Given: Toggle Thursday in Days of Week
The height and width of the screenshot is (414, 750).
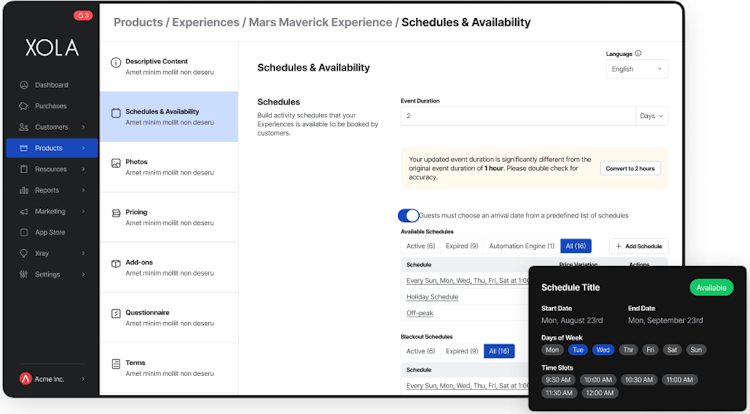Looking at the screenshot, I should [628, 349].
